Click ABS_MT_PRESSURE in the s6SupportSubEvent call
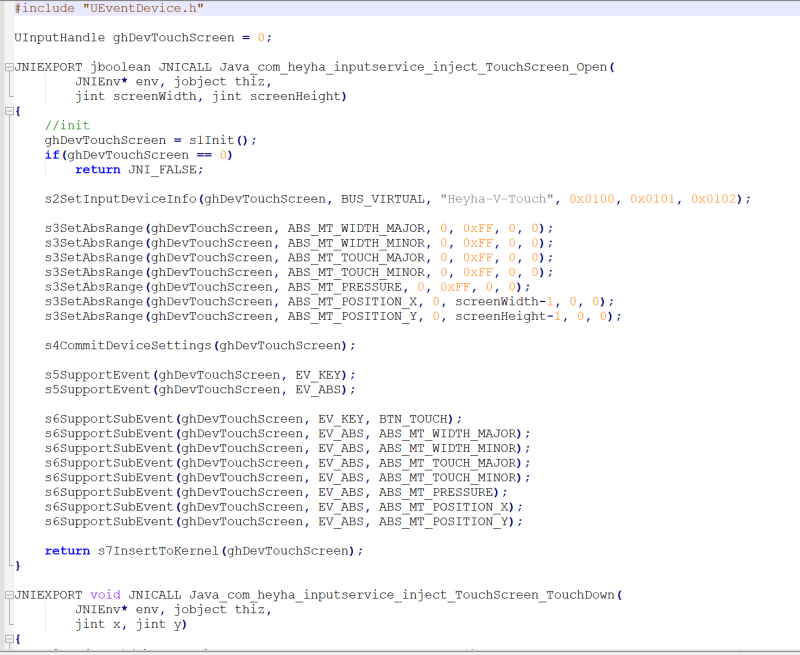 click(436, 492)
